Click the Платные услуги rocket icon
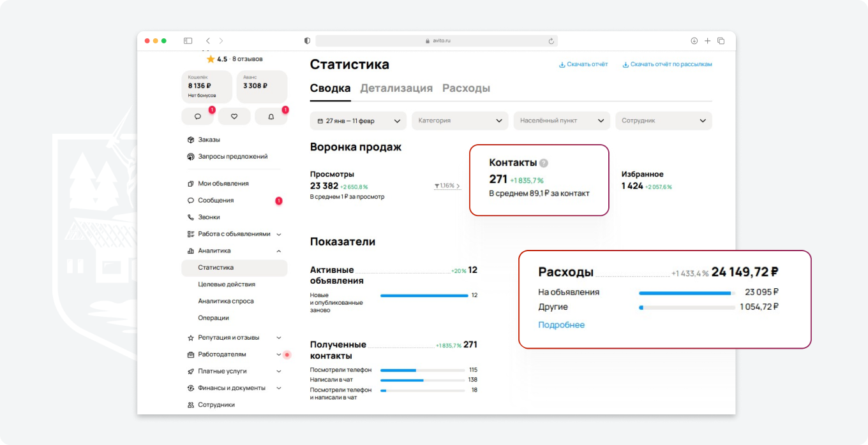 click(x=190, y=371)
